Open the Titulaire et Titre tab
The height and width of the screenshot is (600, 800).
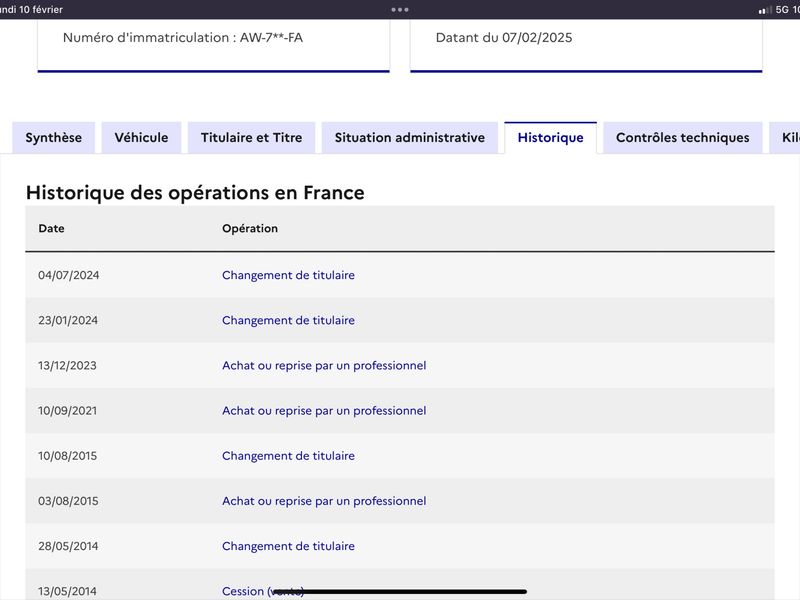coord(252,138)
